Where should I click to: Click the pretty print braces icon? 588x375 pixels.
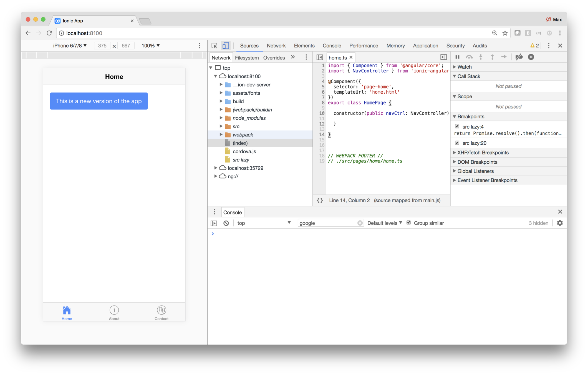[320, 200]
